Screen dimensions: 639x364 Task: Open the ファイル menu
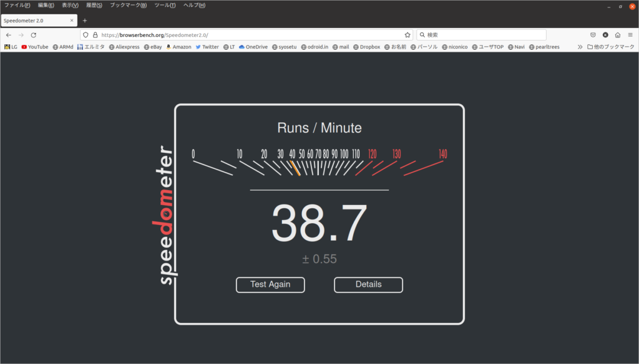tap(17, 5)
